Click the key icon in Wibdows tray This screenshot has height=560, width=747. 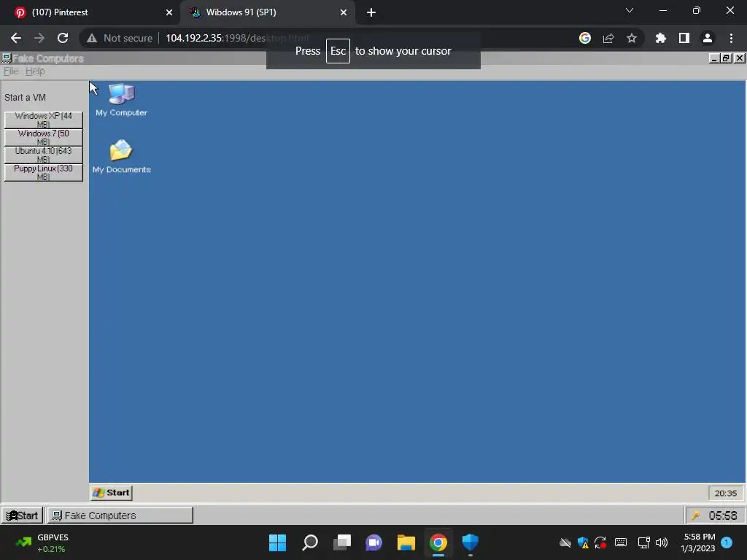pyautogui.click(x=695, y=516)
